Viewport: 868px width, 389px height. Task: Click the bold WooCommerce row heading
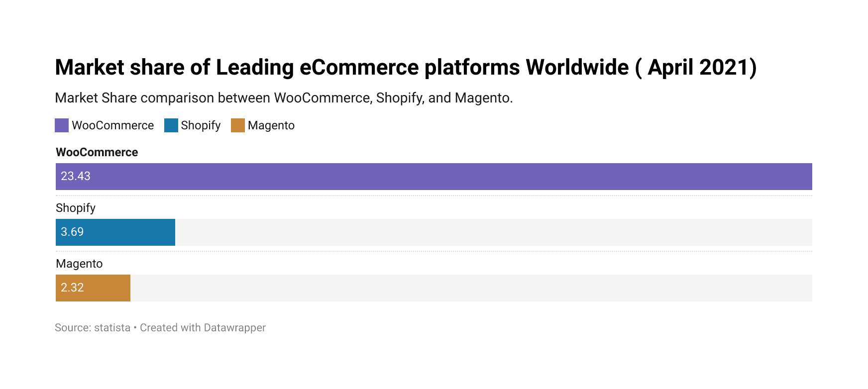tap(97, 152)
